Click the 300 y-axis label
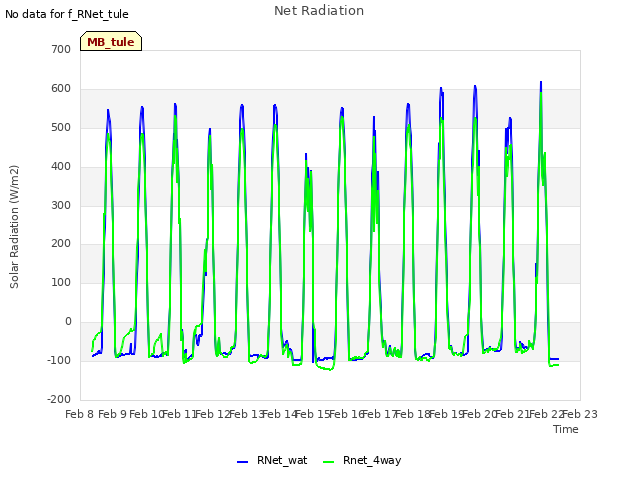The height and width of the screenshot is (480, 640). coord(61,205)
